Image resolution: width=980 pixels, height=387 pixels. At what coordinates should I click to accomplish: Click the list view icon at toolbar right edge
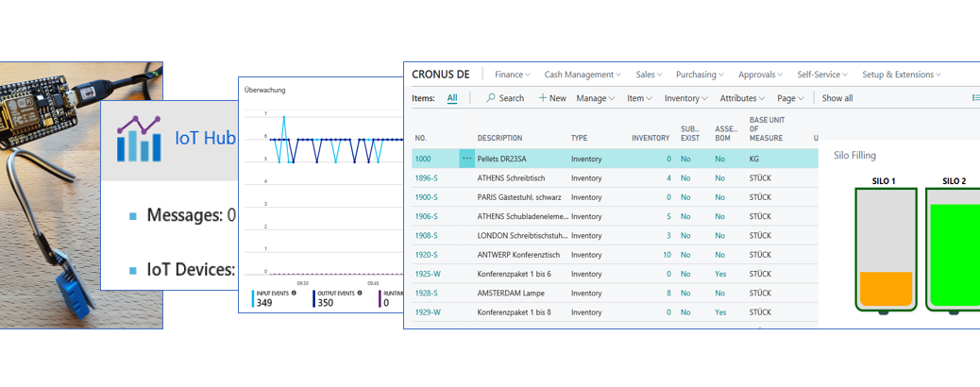coord(975,98)
